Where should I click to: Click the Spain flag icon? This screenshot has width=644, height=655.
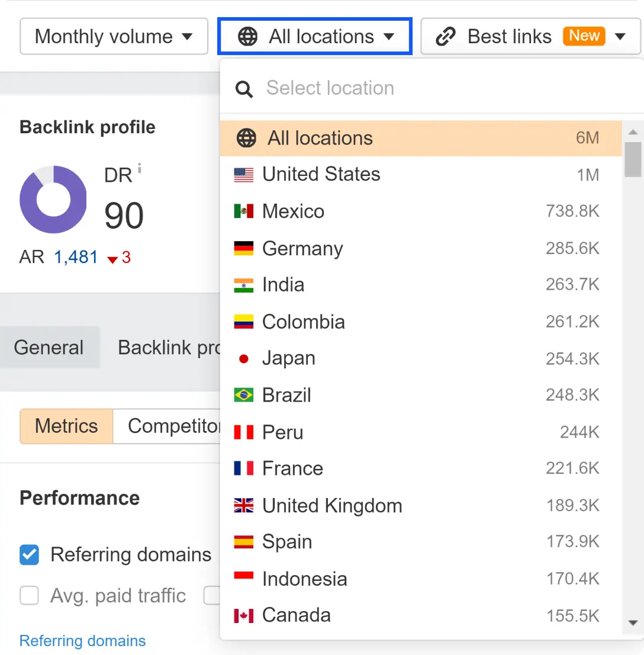(243, 541)
